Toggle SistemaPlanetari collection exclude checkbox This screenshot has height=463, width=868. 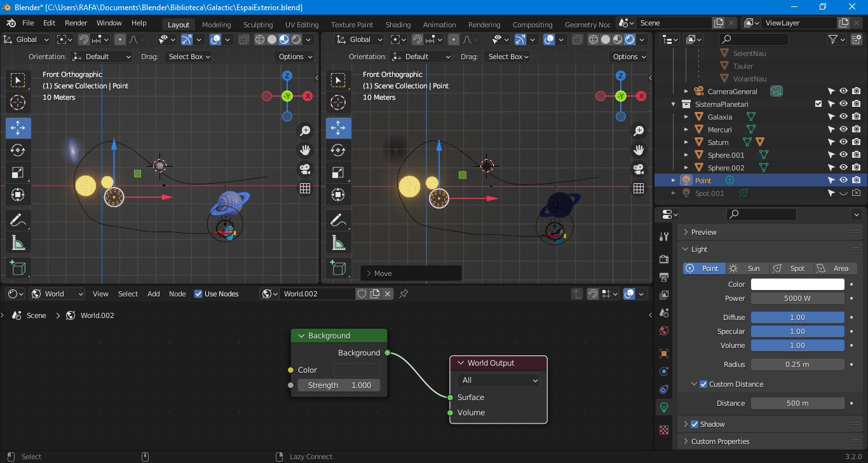click(x=818, y=104)
